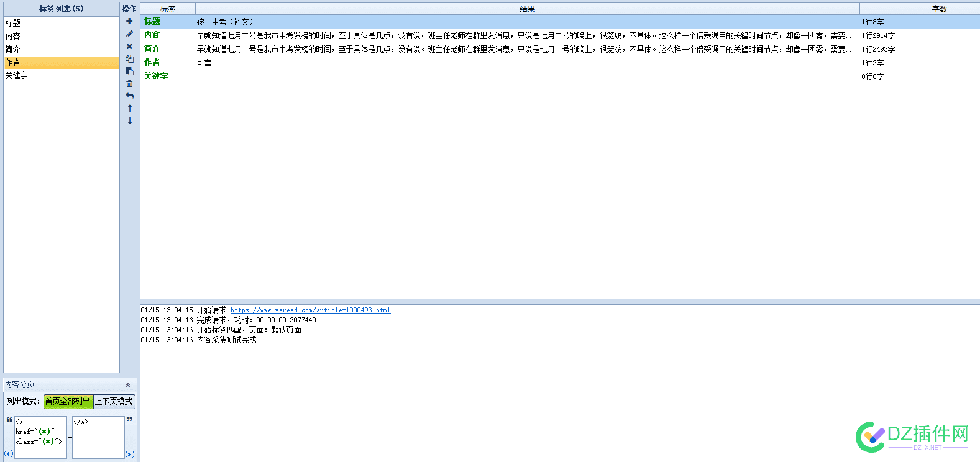Select the 关键字 row in the results table
This screenshot has height=462, width=980.
pos(560,76)
